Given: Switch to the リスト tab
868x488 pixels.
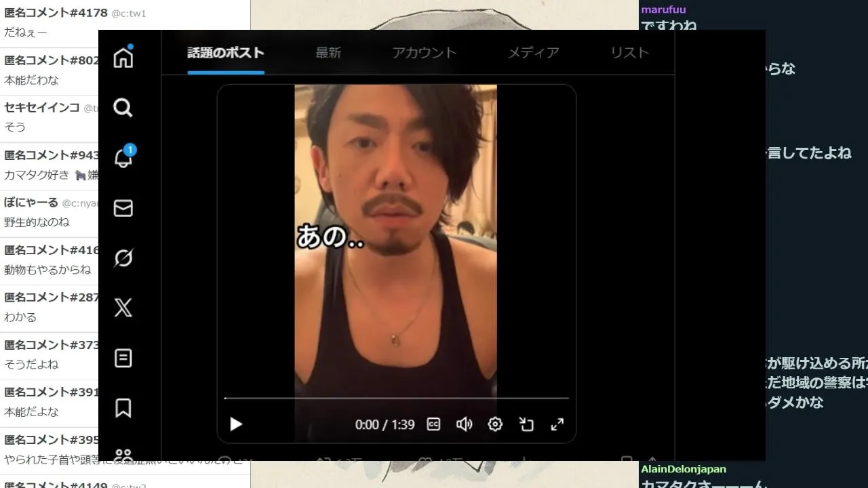Looking at the screenshot, I should (x=629, y=53).
